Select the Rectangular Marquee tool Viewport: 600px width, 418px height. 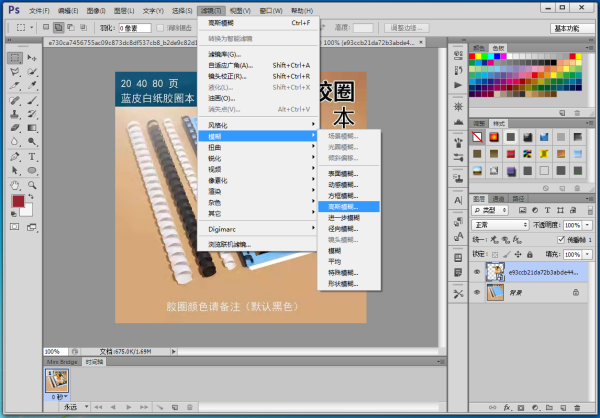tap(15, 59)
